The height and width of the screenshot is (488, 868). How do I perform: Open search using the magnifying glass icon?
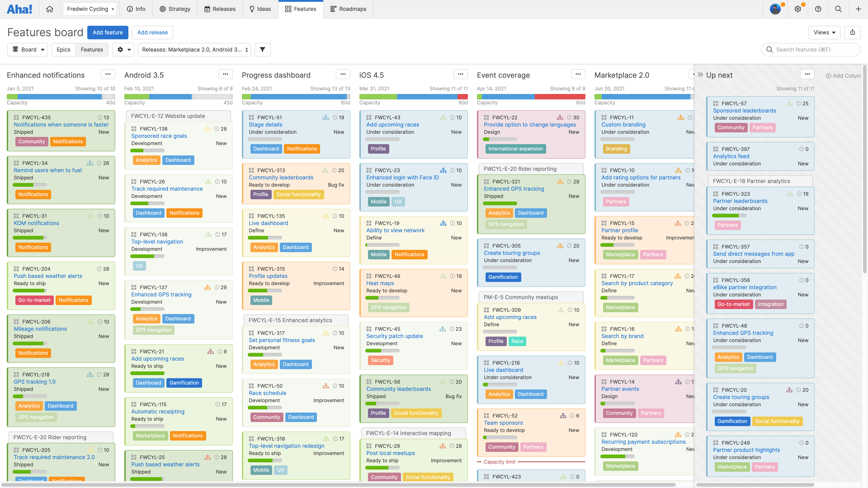tap(838, 9)
